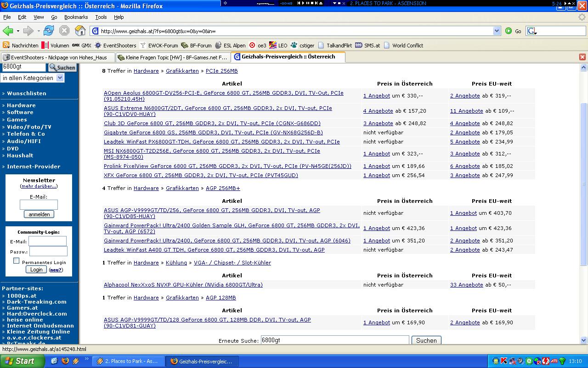Open the TalkandFlirt bookmark

click(335, 46)
